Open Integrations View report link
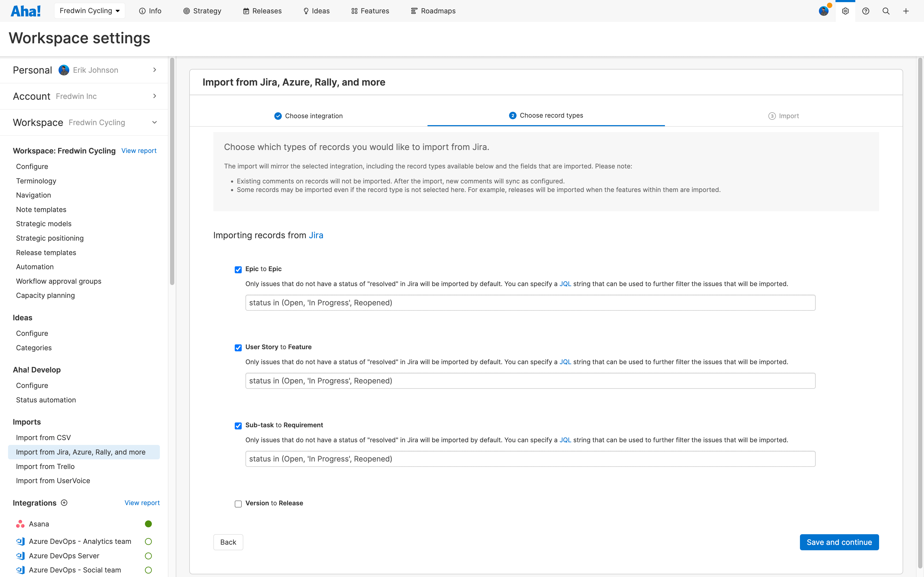Image resolution: width=924 pixels, height=577 pixels. click(142, 503)
